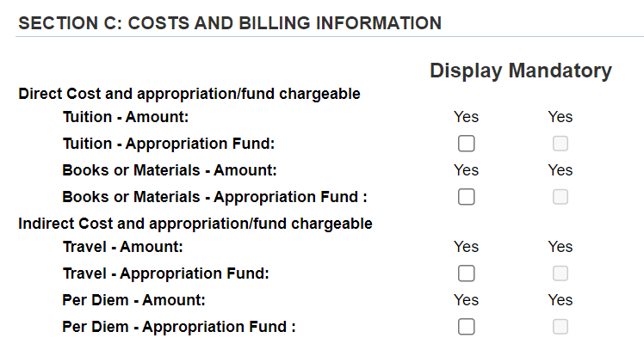Tick Mandatory box for Per Diem - Appropriation Fund

coord(560,327)
